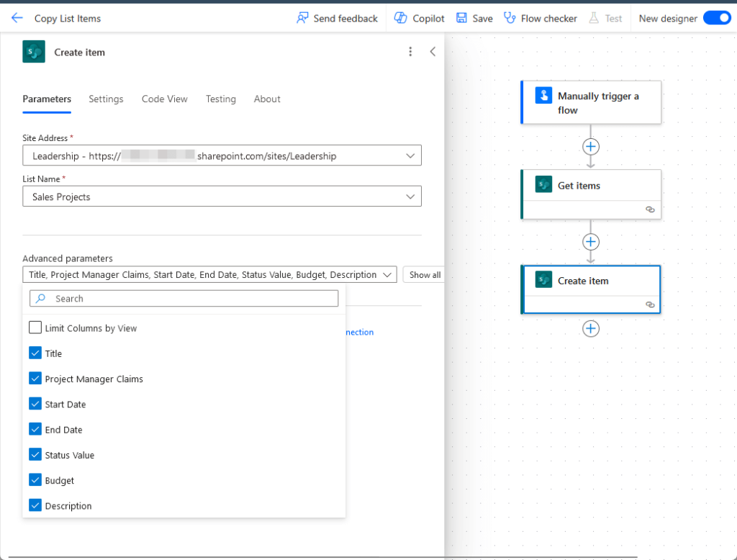Check Limit Columns by View
Screen dimensions: 737x560
[35, 328]
